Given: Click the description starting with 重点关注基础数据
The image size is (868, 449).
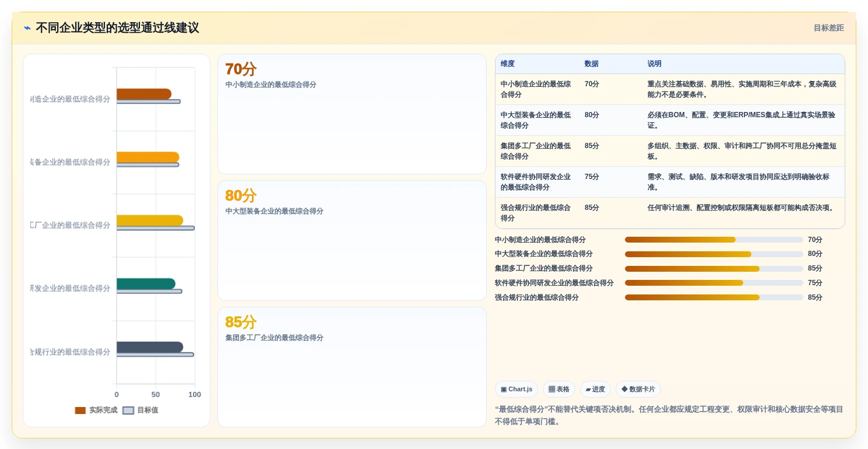Looking at the screenshot, I should pos(742,89).
